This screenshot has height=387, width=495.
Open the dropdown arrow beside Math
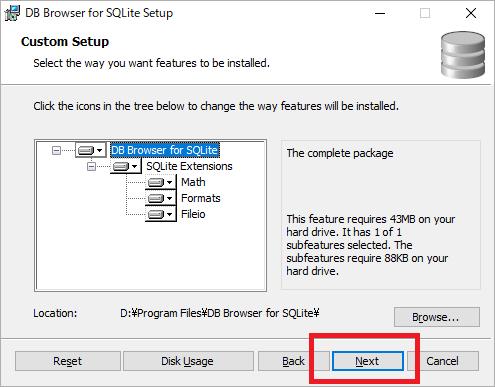pyautogui.click(x=169, y=182)
